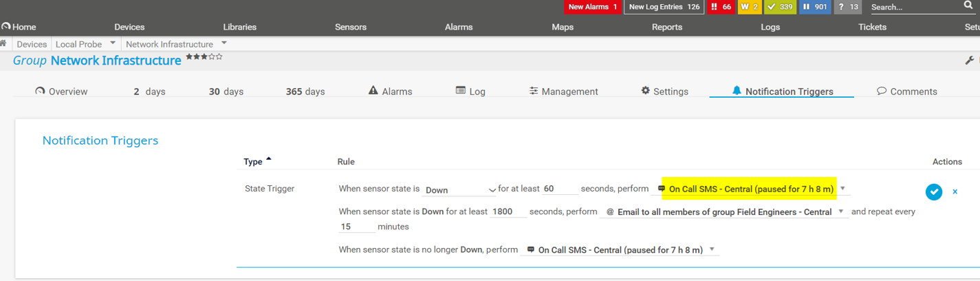Save trigger with blue checkmark button
The image size is (980, 281).
(933, 192)
